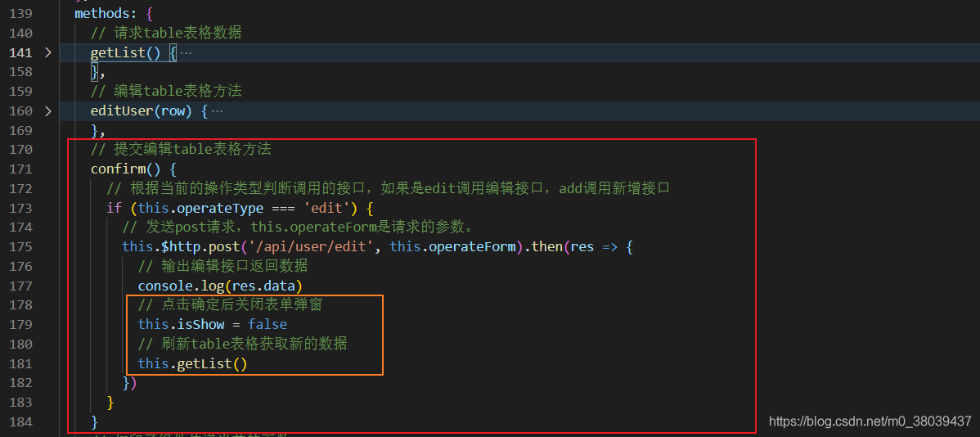Viewport: 980px width, 437px height.
Task: Click the folded ellipsis after editUser(row) {
Action: click(x=217, y=111)
